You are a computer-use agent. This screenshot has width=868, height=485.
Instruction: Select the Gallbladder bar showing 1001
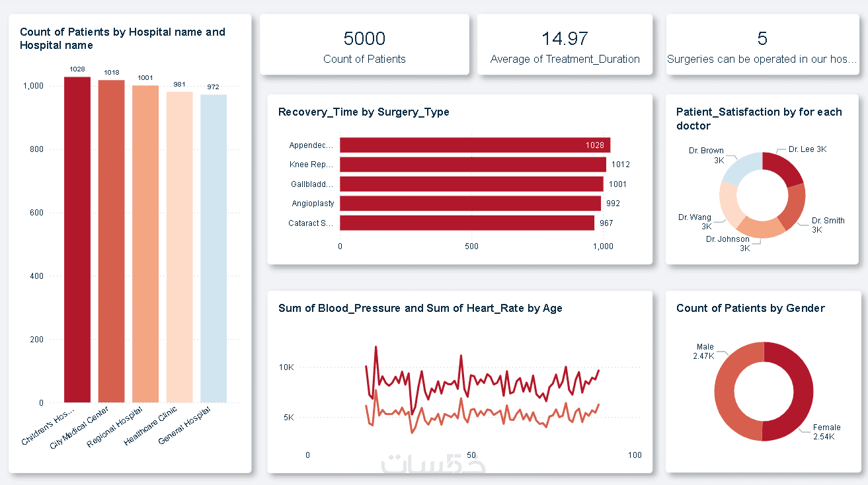point(471,184)
